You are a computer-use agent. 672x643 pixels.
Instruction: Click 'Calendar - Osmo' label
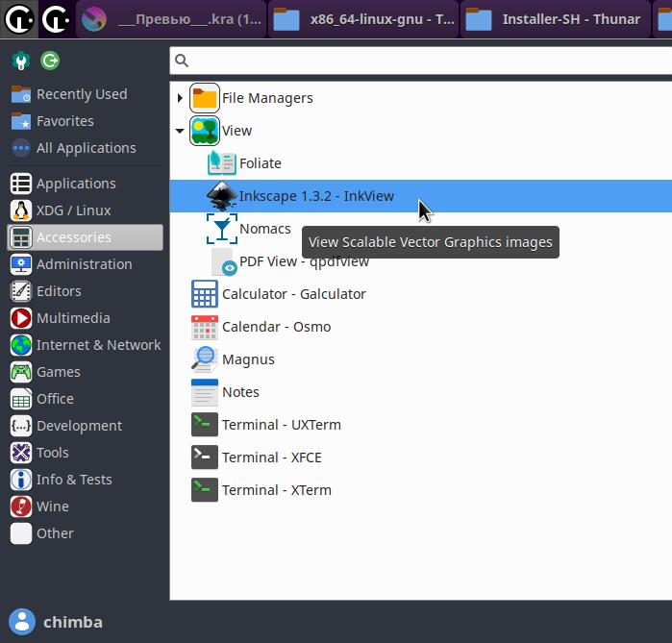coord(277,327)
